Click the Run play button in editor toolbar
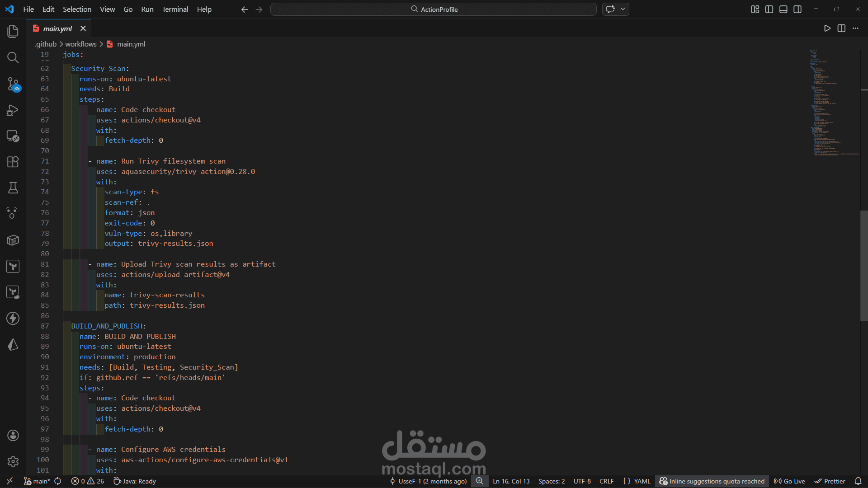The image size is (868, 488). click(827, 28)
